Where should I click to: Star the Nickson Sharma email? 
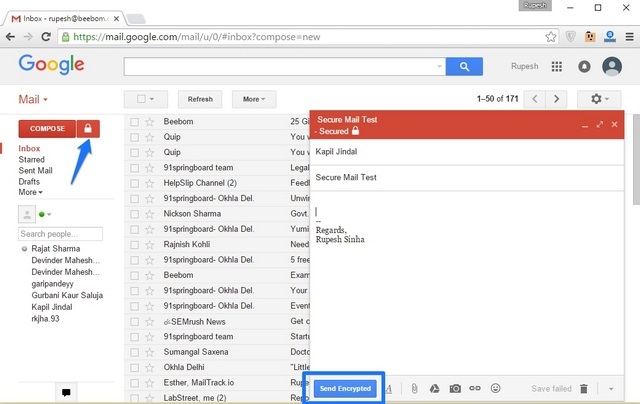[150, 214]
